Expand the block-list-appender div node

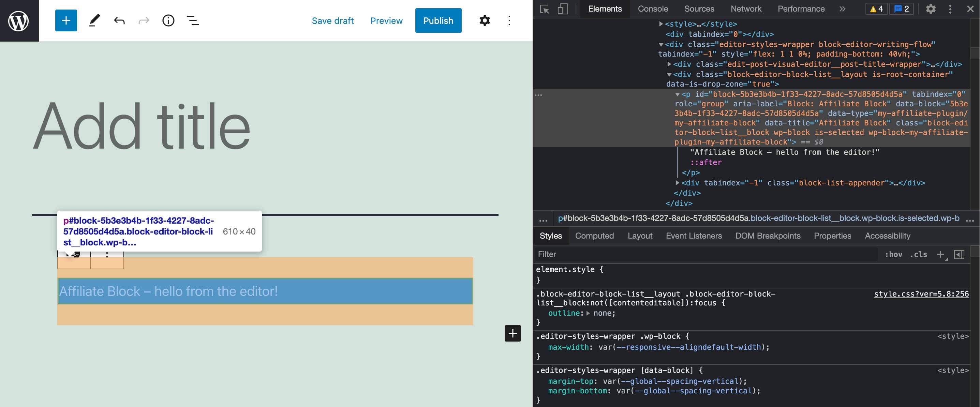click(x=677, y=183)
